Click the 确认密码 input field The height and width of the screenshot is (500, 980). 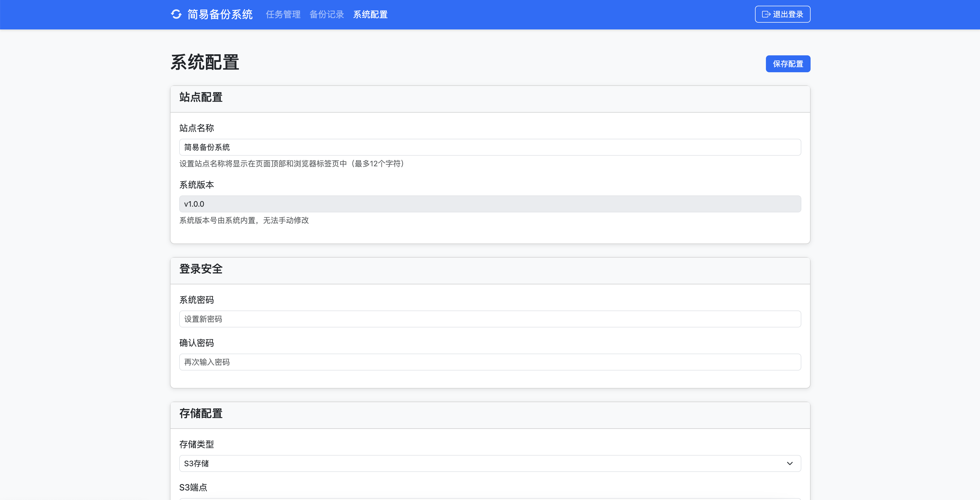coord(490,362)
